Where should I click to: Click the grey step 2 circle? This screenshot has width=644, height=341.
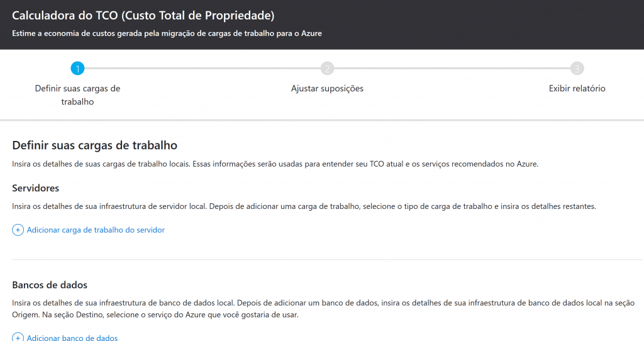327,69
